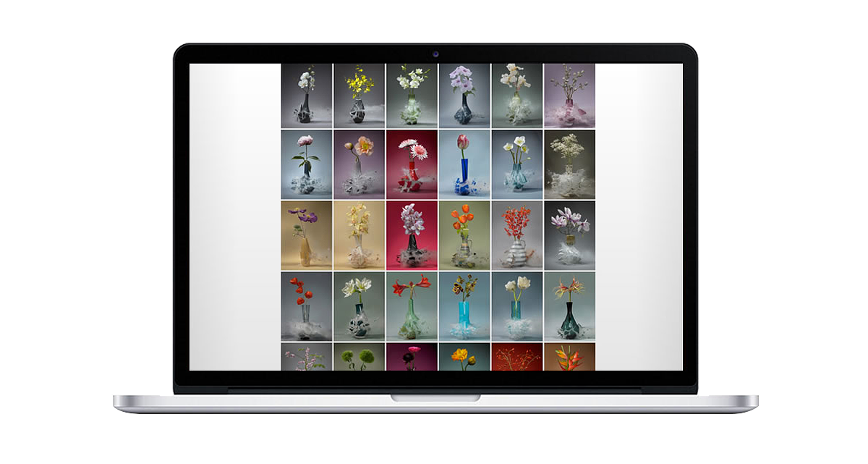Select the pink tulip in blue vase
The image size is (868, 464).
point(464,164)
